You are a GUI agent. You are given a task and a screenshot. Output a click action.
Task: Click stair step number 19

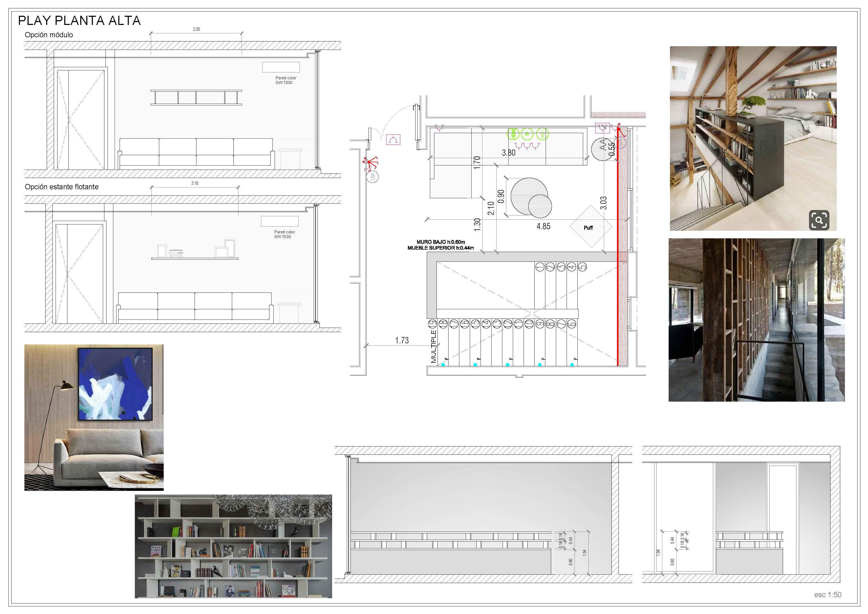coord(433,324)
